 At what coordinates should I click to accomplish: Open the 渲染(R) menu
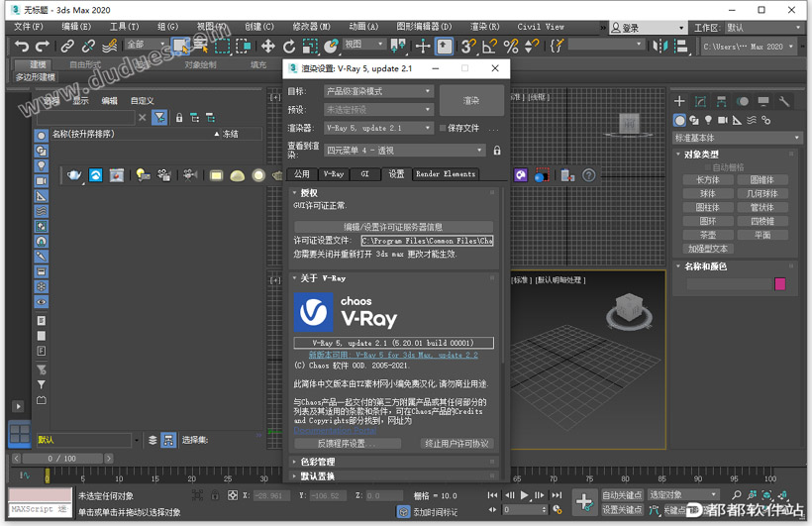click(484, 27)
